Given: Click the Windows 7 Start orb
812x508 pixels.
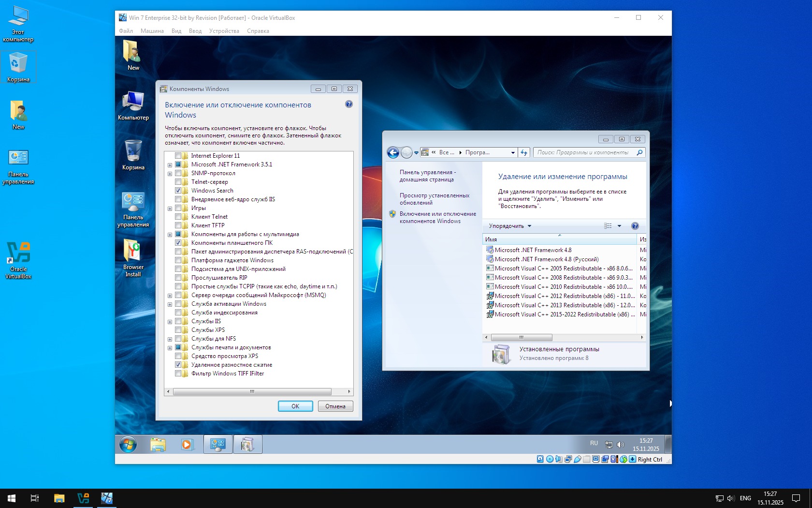Looking at the screenshot, I should [128, 444].
